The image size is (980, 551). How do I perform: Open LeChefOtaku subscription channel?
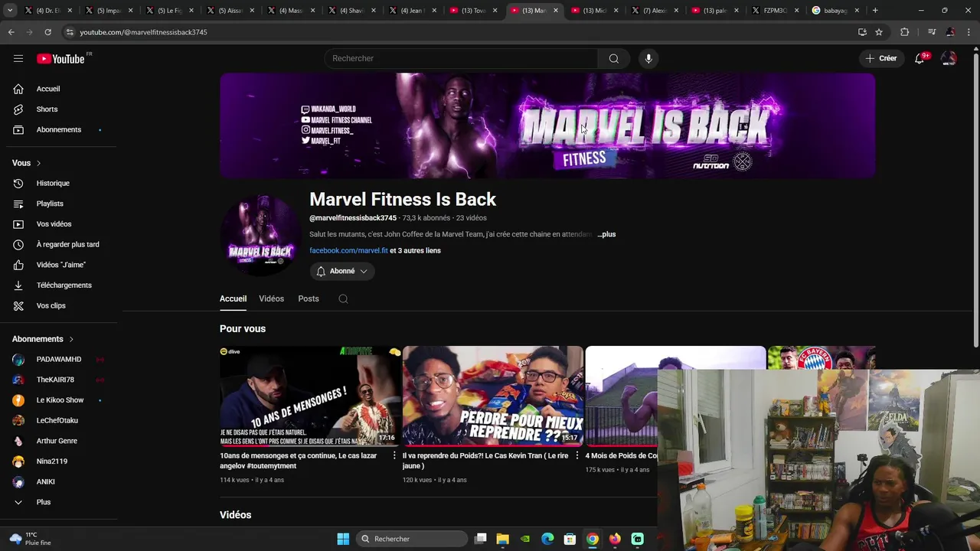pyautogui.click(x=58, y=420)
